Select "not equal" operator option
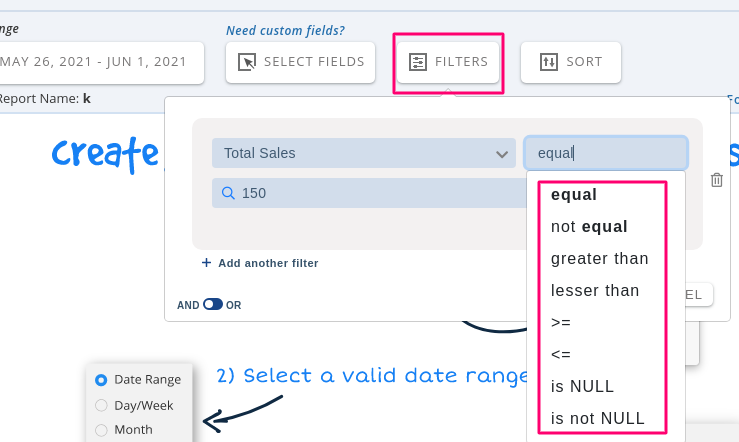Screen dimensions: 739x442 click(x=589, y=226)
